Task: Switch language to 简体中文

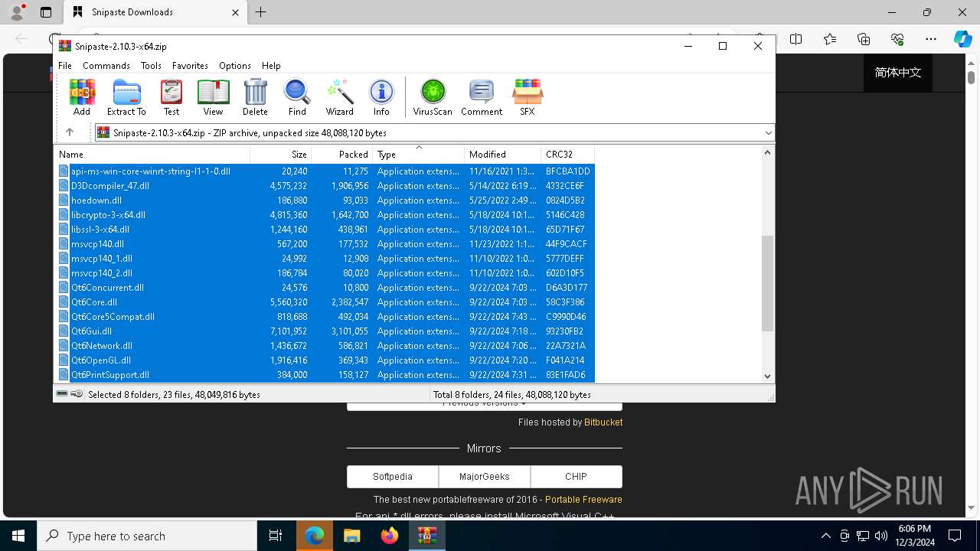Action: pyautogui.click(x=898, y=73)
